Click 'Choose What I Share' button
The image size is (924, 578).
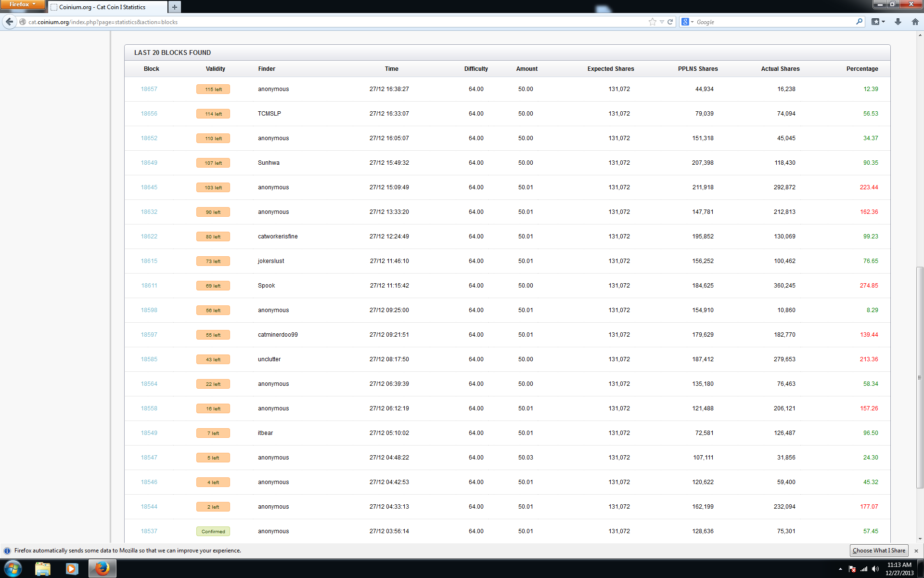tap(879, 551)
